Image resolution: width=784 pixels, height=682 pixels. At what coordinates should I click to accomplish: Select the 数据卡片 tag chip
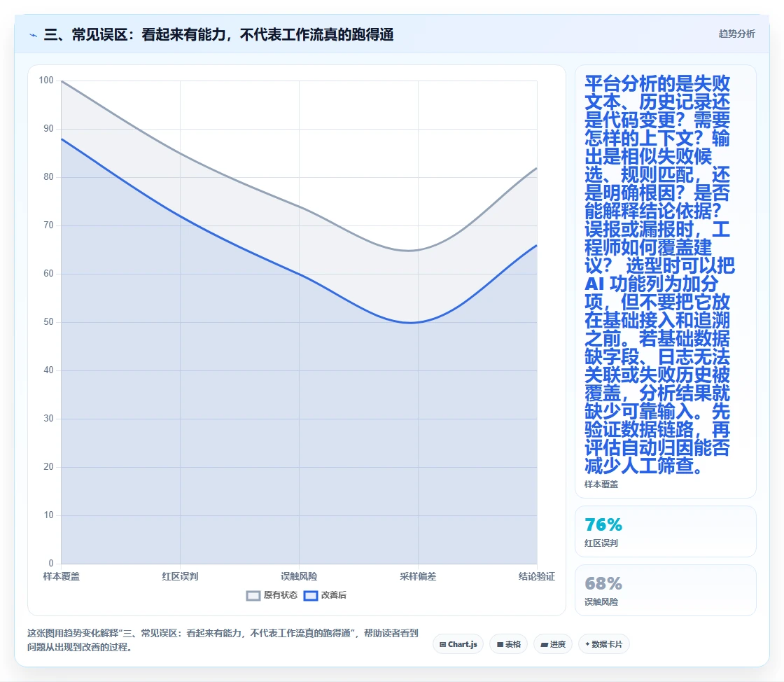coord(604,644)
